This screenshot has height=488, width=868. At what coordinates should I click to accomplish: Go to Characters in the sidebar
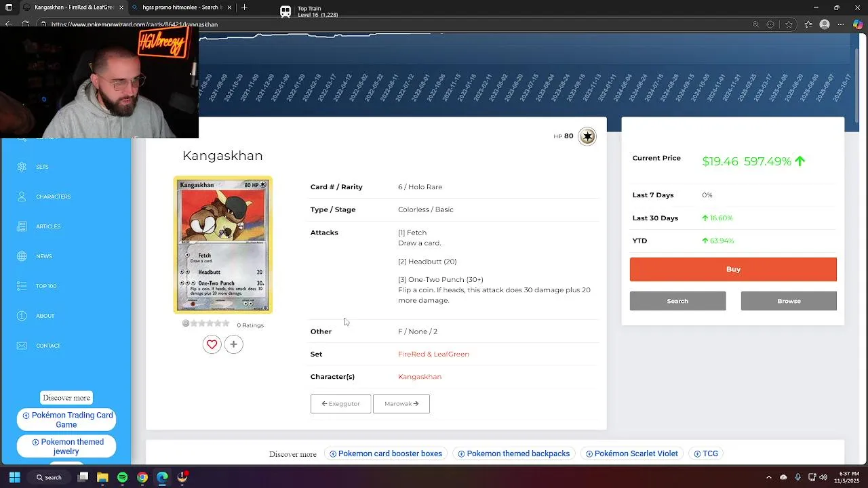[x=53, y=197]
